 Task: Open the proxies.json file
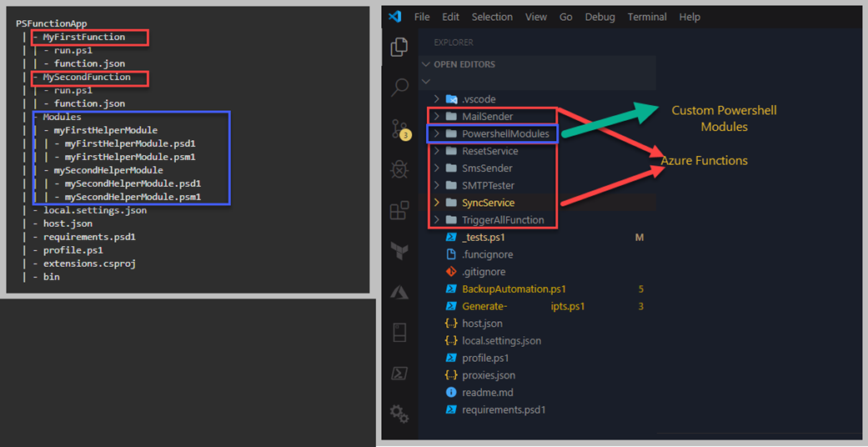point(489,375)
